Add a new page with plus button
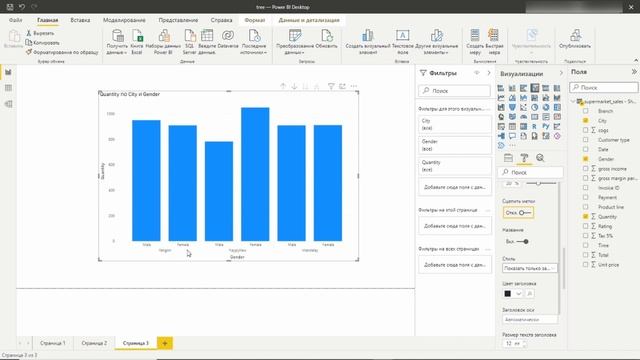Screen dimensions: 640x360 165,343
